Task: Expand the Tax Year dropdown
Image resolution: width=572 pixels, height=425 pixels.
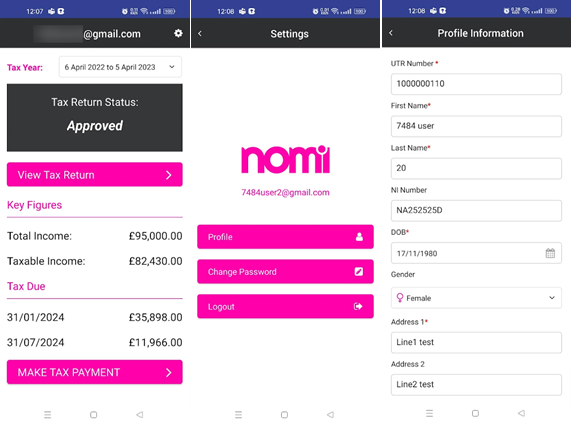Action: (x=120, y=67)
